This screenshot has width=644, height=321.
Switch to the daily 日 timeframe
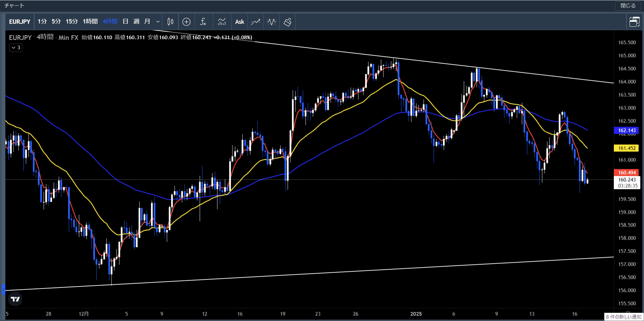pos(125,22)
